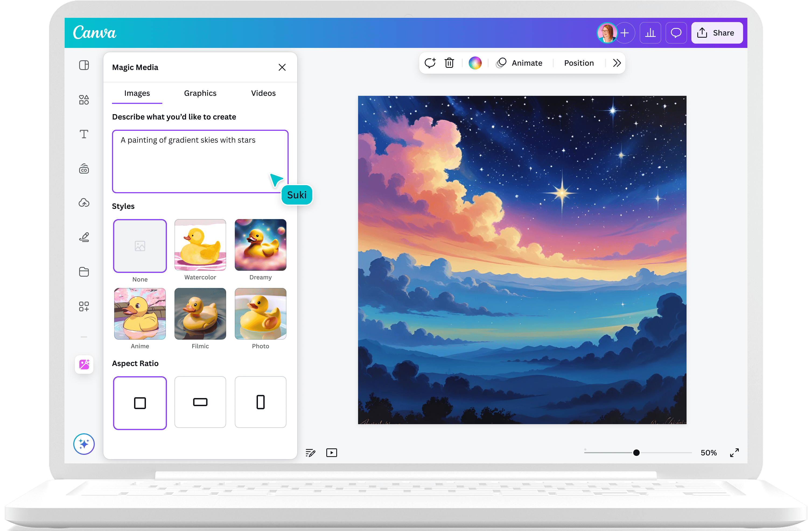
Task: Open the Uploads cloud icon
Action: tap(84, 203)
